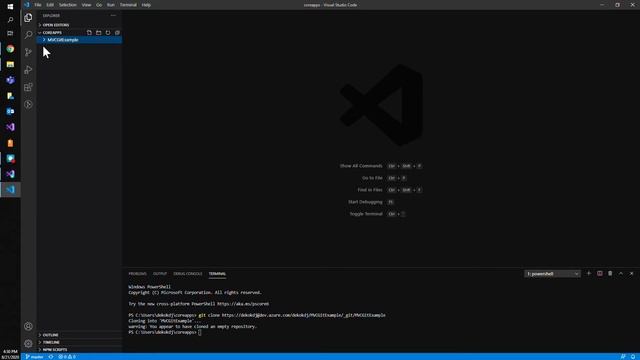This screenshot has height=360, width=640.
Task: Kill the terminal with trash icon
Action: click(610, 273)
